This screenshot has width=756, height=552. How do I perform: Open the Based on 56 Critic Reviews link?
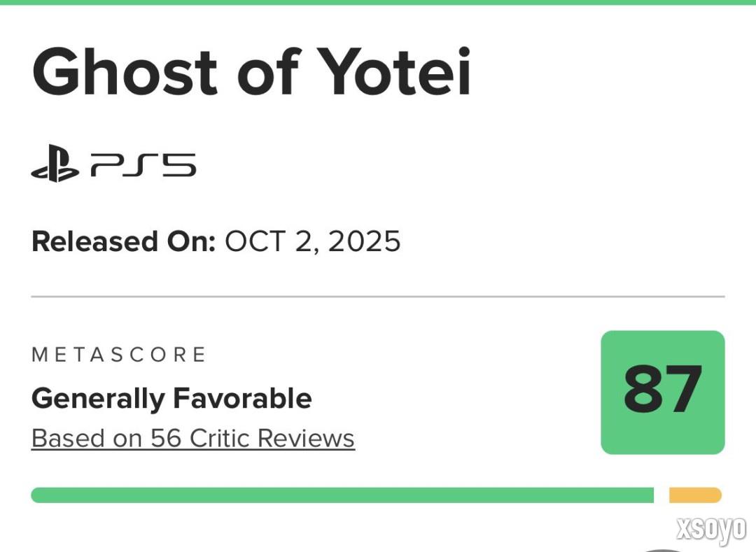[193, 439]
